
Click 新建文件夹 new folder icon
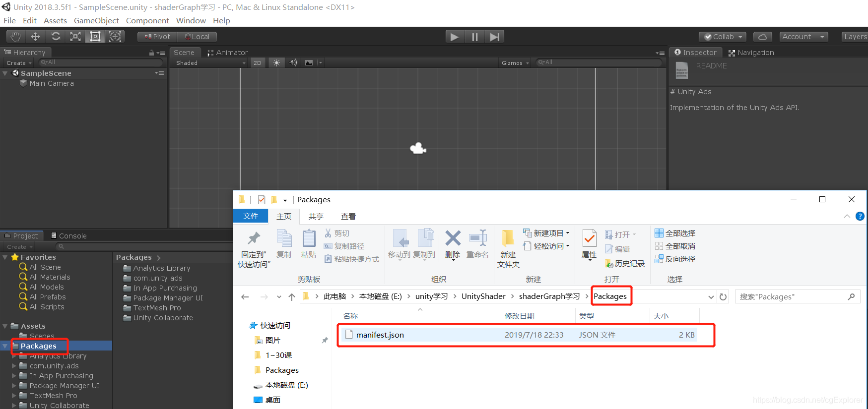pyautogui.click(x=508, y=238)
